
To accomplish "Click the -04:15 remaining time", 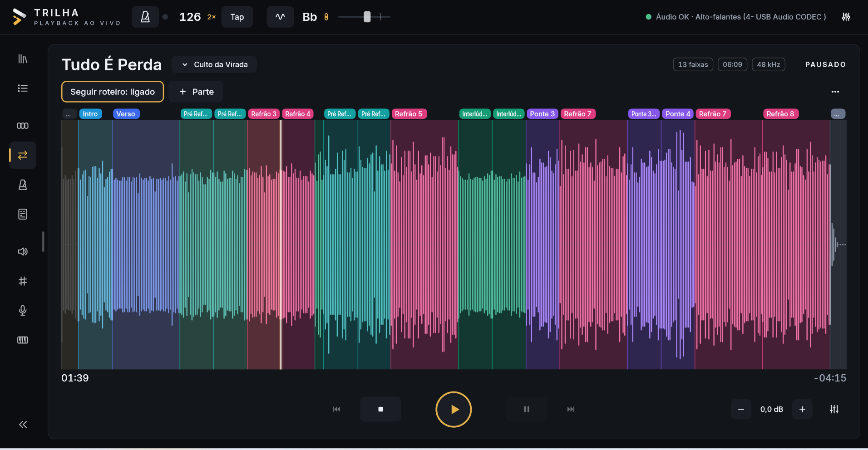I will pyautogui.click(x=830, y=378).
